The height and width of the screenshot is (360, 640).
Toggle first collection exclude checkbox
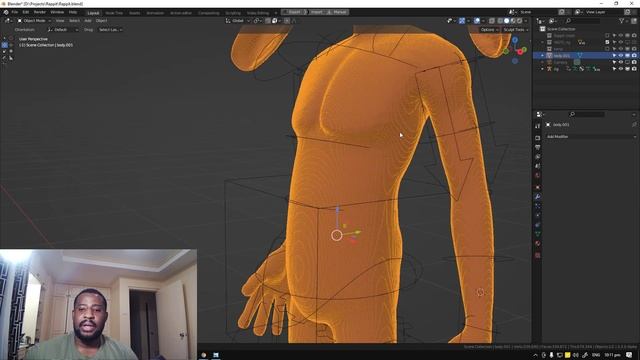607,36
